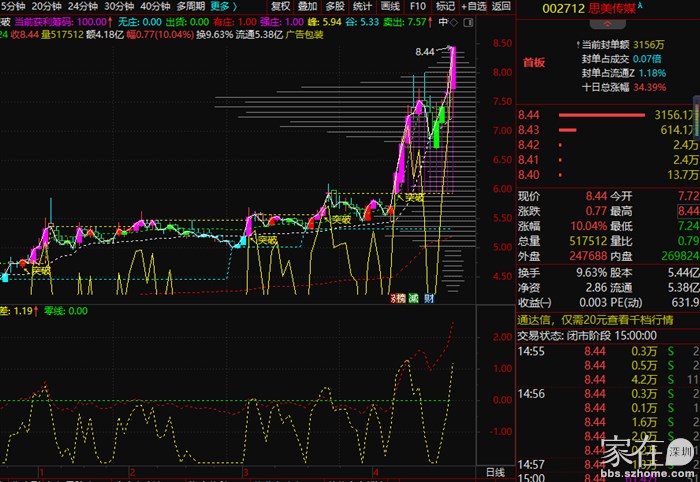Click the 榜 indicator icon on chart
This screenshot has height=482, width=700.
click(x=400, y=298)
